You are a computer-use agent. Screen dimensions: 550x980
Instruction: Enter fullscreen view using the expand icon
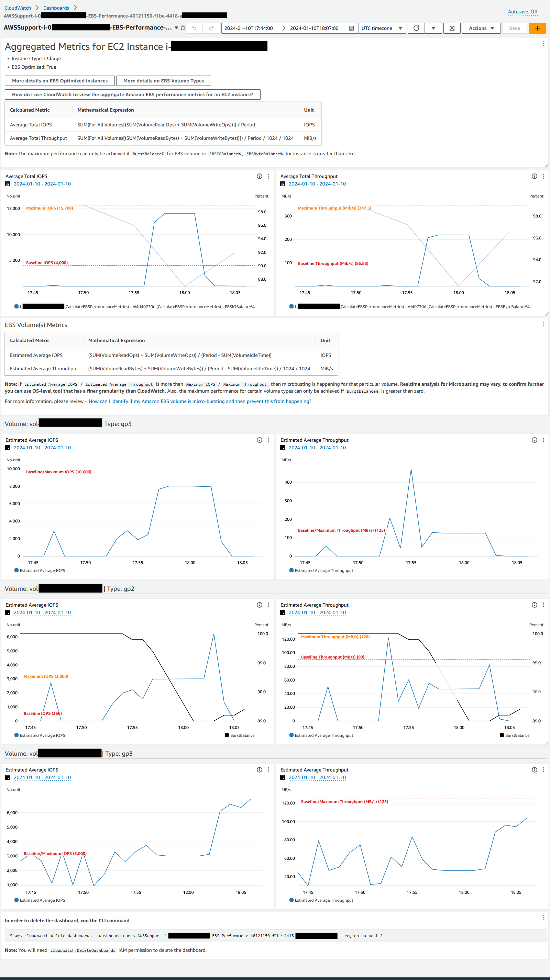452,28
